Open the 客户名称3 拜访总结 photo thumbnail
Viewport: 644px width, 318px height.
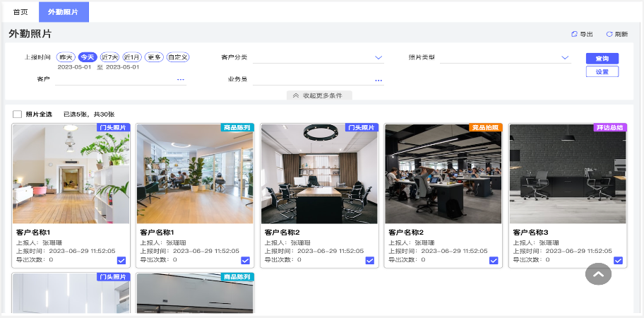point(568,174)
